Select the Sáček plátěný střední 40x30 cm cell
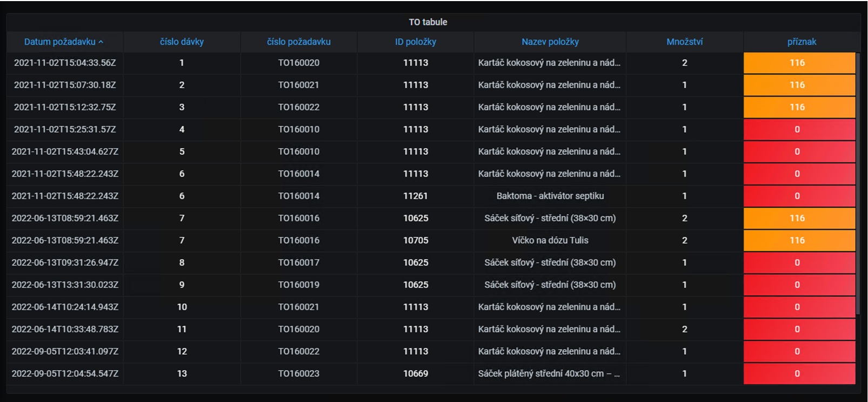This screenshot has width=868, height=402. point(549,373)
